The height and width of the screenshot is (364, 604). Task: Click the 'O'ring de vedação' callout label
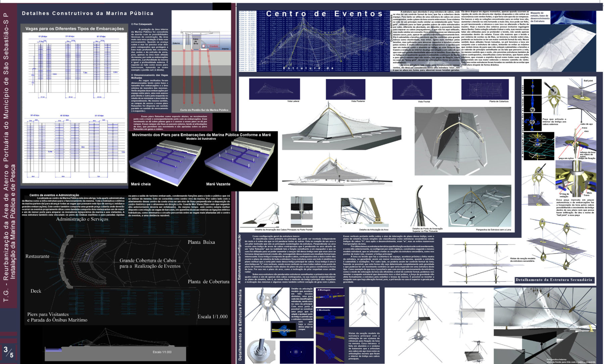click(564, 195)
